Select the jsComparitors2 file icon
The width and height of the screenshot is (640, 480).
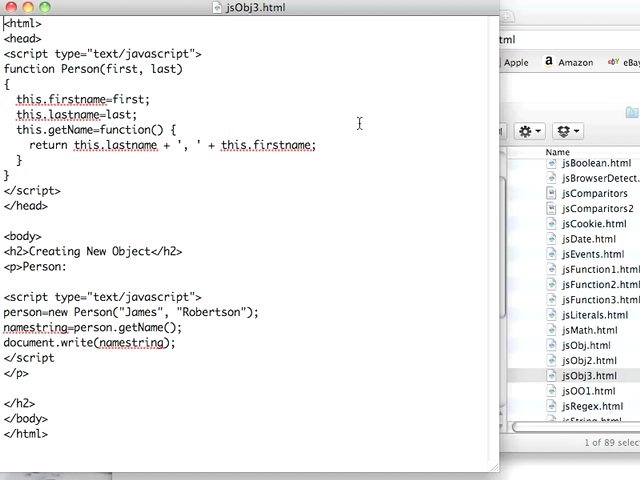pyautogui.click(x=551, y=208)
